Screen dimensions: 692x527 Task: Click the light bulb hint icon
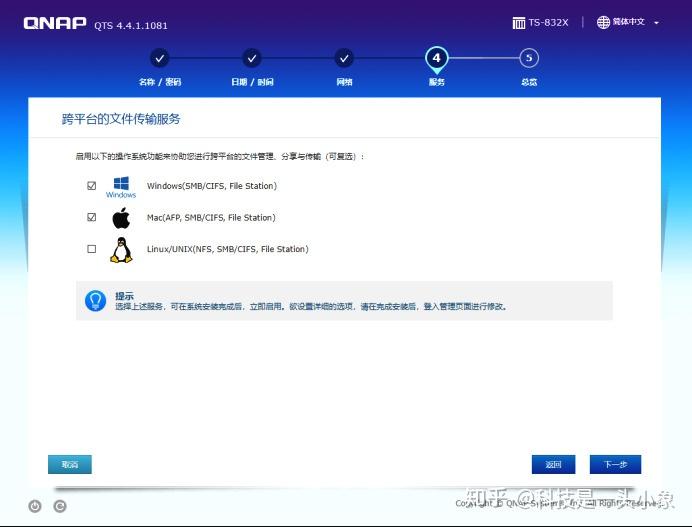point(95,301)
